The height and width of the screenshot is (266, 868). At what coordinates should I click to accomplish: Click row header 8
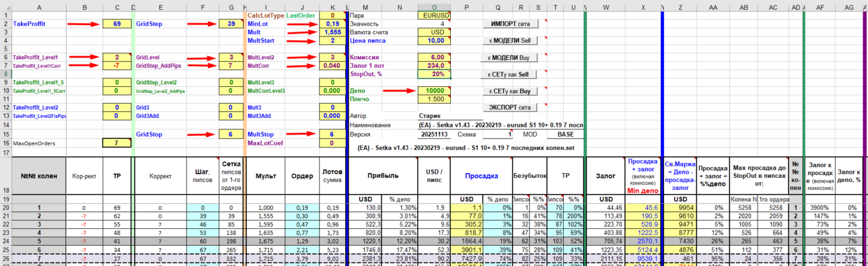[5, 74]
